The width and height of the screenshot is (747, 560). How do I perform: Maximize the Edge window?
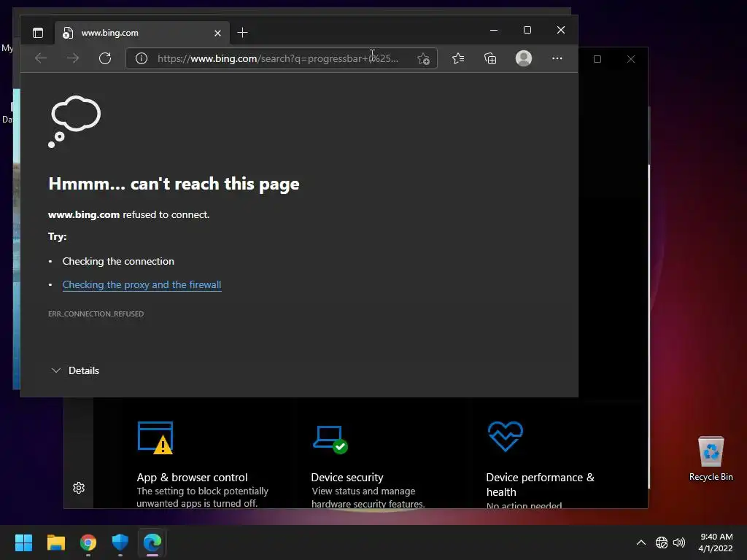[x=527, y=30]
